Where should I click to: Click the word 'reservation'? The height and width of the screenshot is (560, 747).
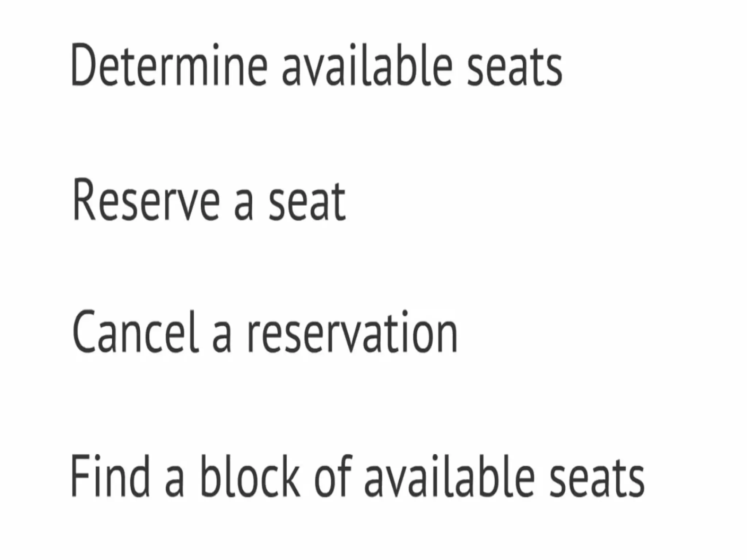352,333
